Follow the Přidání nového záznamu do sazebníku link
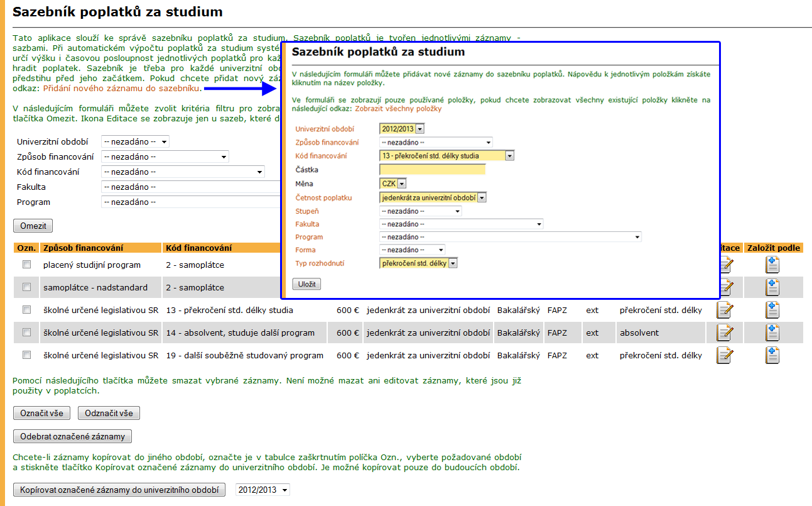The image size is (812, 506). click(121, 89)
